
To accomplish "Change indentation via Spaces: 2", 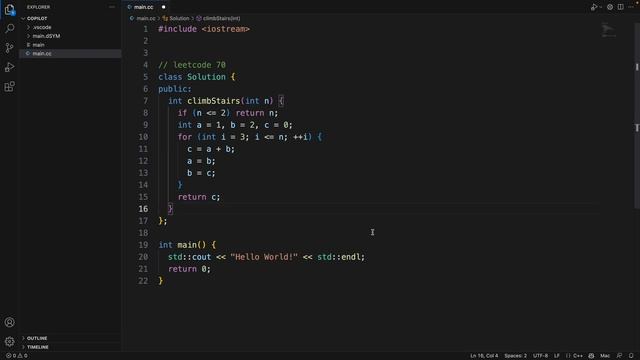I will 515,356.
